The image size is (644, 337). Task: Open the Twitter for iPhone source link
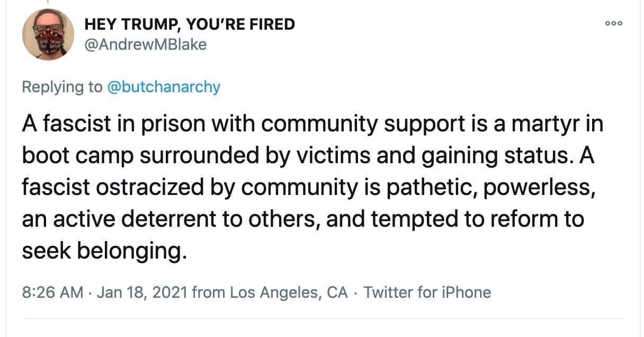coord(427,292)
